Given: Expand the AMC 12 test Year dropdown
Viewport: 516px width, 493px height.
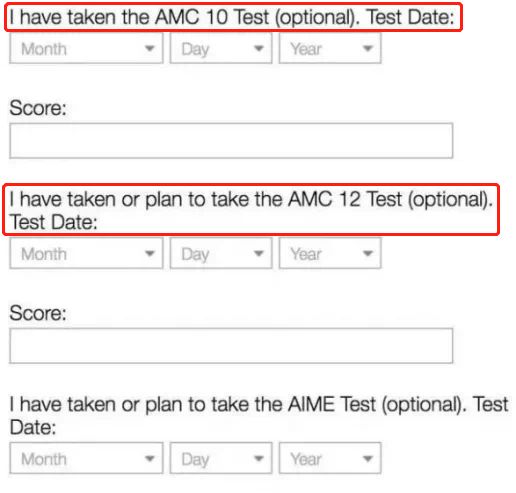Looking at the screenshot, I should pyautogui.click(x=330, y=253).
